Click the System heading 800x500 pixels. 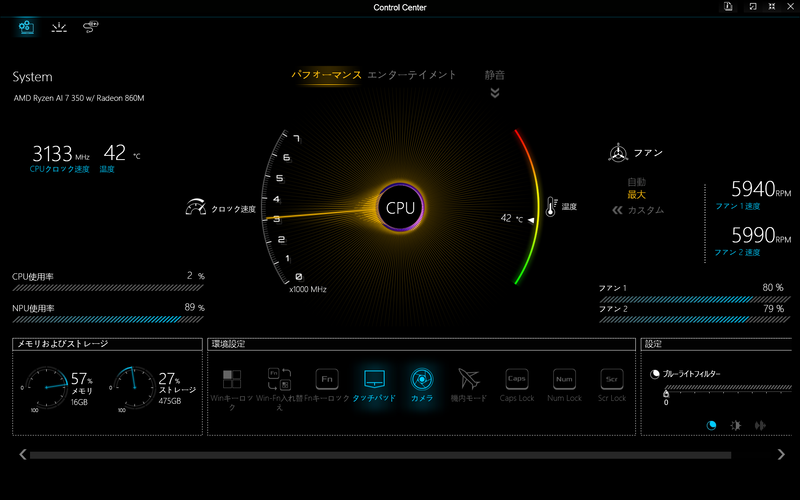point(32,77)
